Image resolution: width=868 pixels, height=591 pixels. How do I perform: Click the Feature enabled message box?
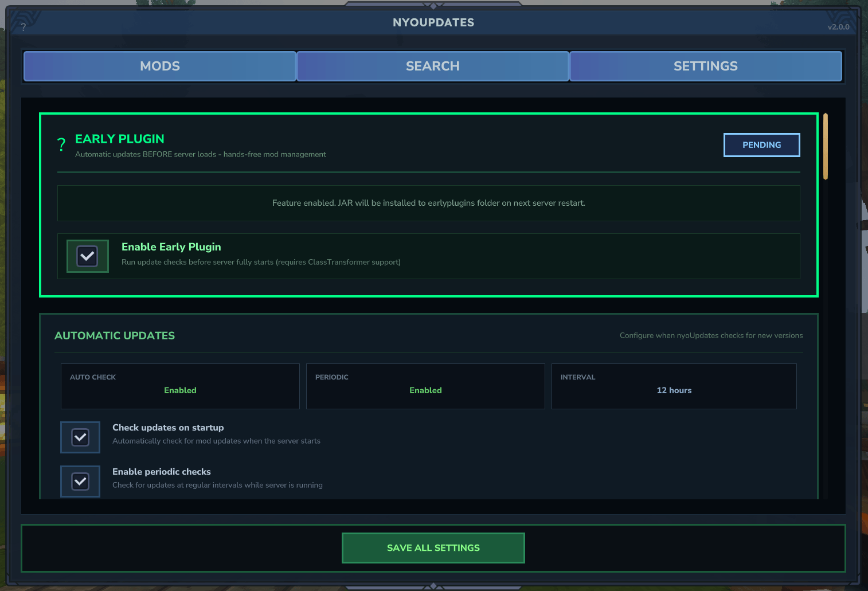(428, 203)
